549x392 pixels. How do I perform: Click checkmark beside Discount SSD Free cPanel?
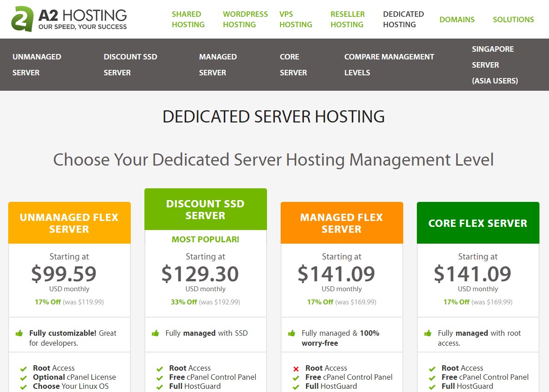click(x=160, y=378)
